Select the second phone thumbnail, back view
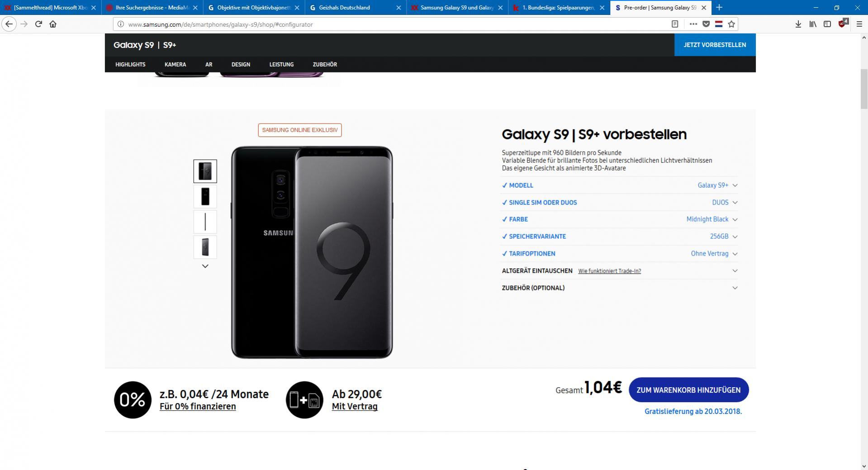Screen dimensions: 868x470 pyautogui.click(x=205, y=196)
